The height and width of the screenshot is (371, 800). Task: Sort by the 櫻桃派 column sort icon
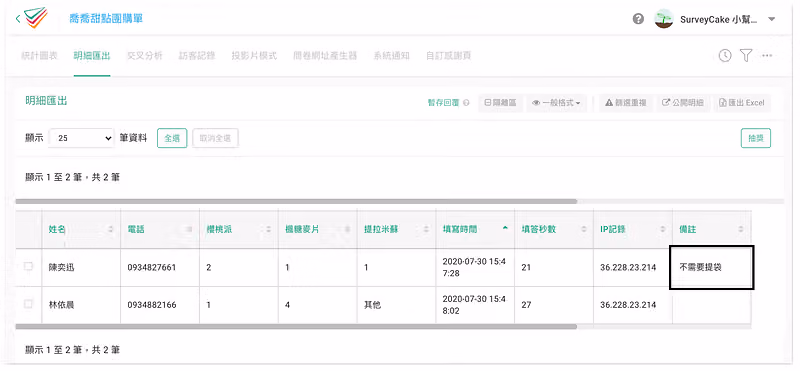268,230
